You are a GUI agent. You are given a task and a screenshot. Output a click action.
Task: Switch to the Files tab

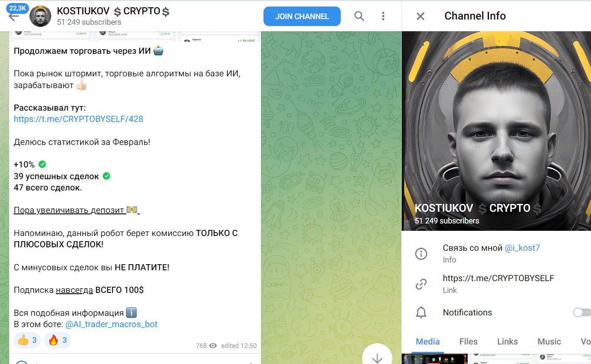(x=468, y=341)
